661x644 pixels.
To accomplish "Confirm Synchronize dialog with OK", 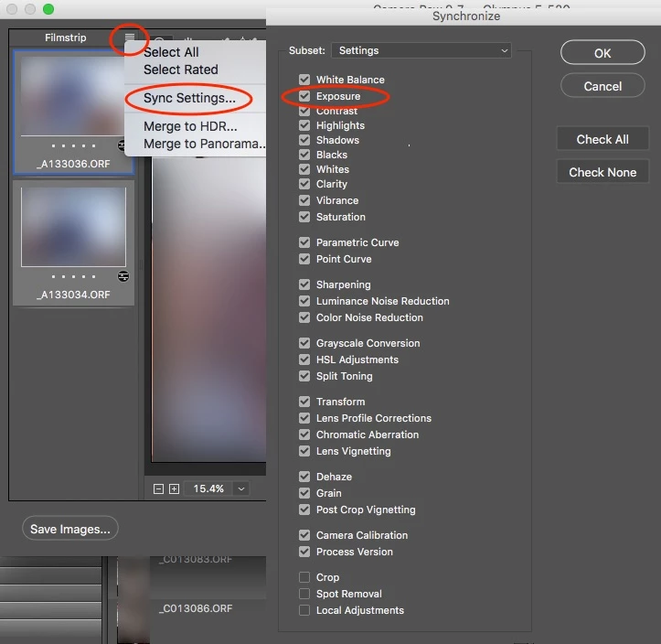I will coord(602,53).
